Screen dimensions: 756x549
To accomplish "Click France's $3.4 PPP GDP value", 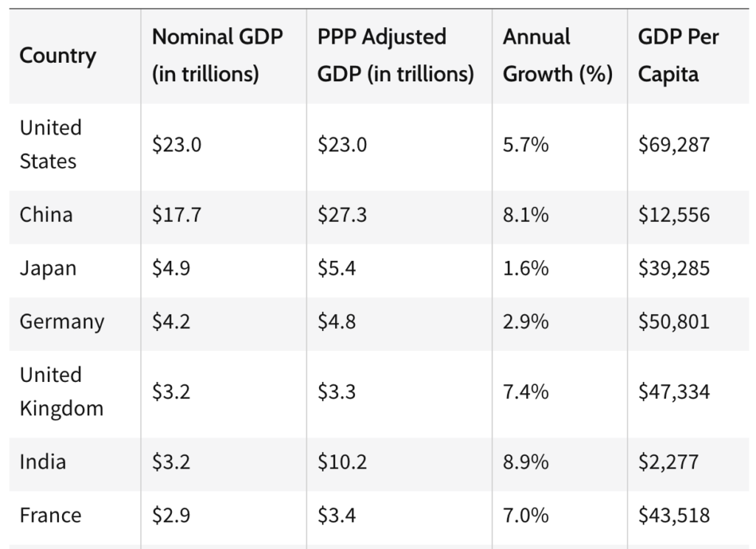I will [x=337, y=515].
